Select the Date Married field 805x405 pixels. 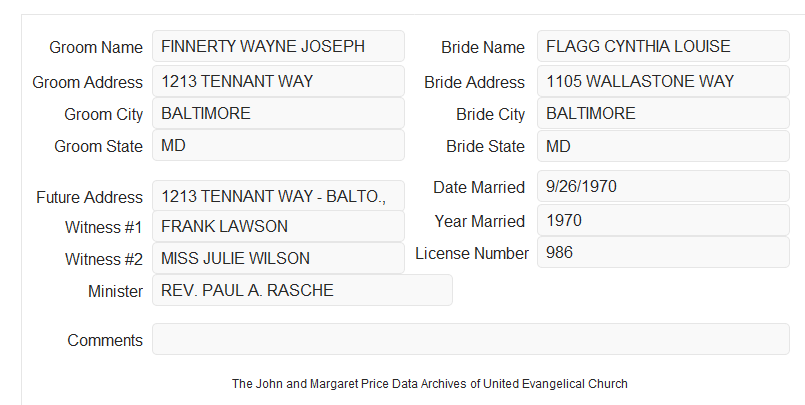click(x=663, y=186)
